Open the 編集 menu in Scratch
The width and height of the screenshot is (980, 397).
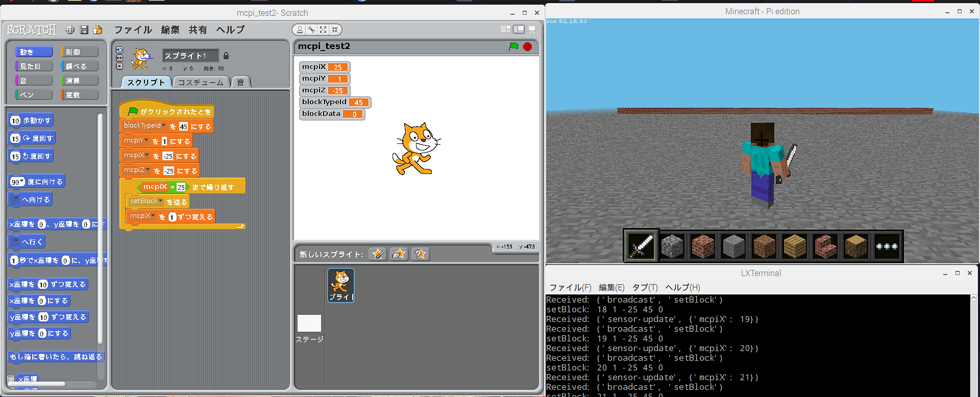(170, 30)
